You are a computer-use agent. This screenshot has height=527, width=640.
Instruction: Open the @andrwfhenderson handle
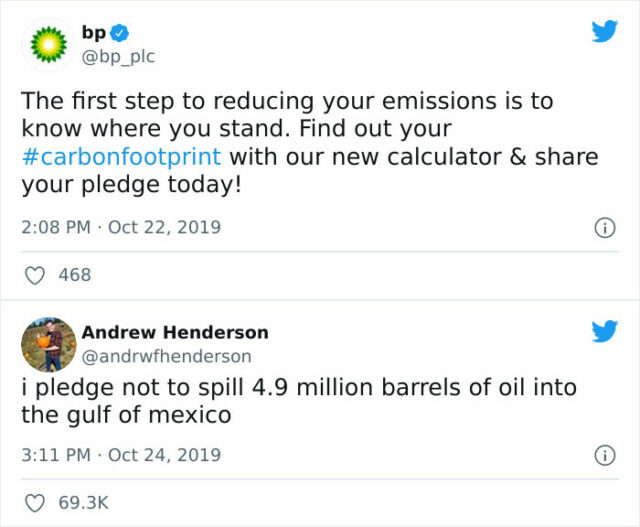(166, 356)
